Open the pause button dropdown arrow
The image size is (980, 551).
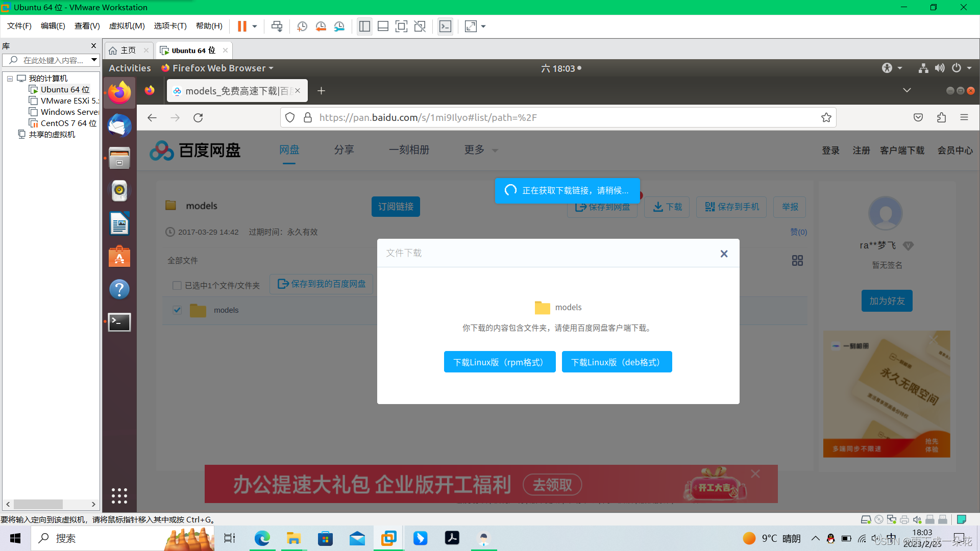pos(255,26)
